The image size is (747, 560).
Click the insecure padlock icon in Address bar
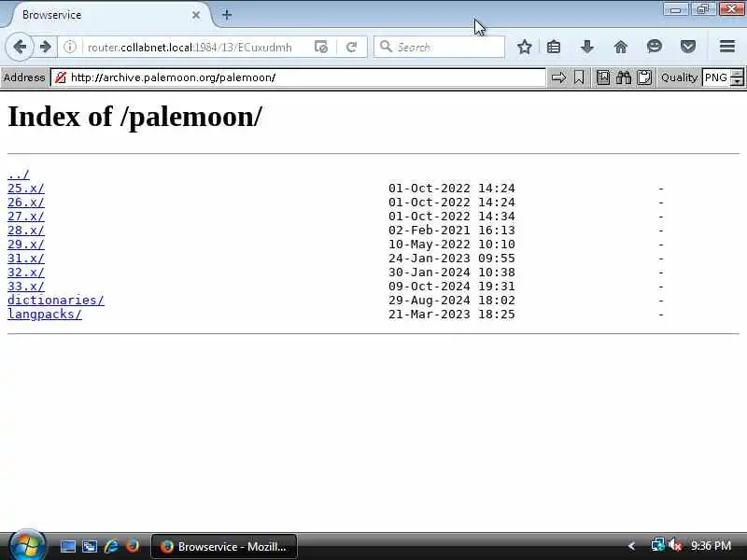click(61, 77)
